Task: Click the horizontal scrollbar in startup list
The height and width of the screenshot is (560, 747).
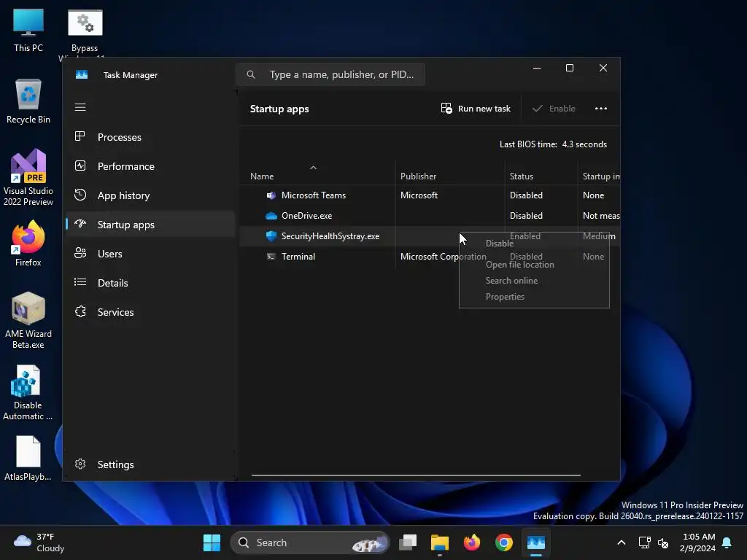Action: click(x=416, y=475)
